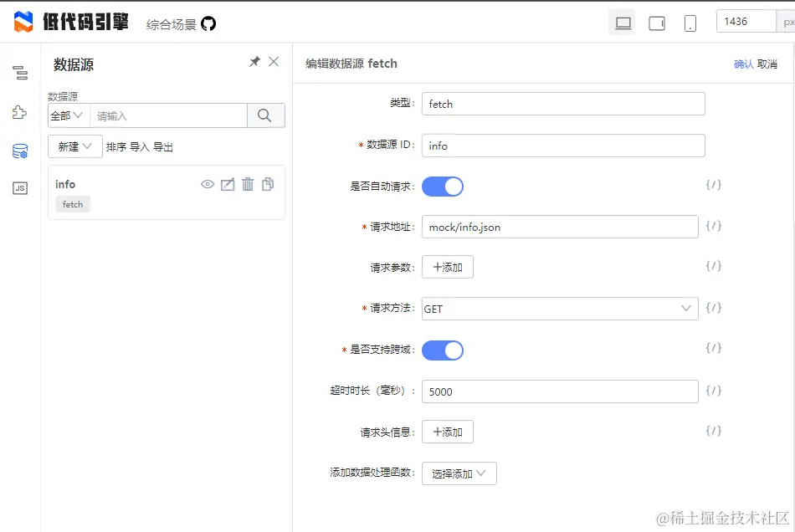
Task: Bind variable for auto request
Action: pos(713,185)
